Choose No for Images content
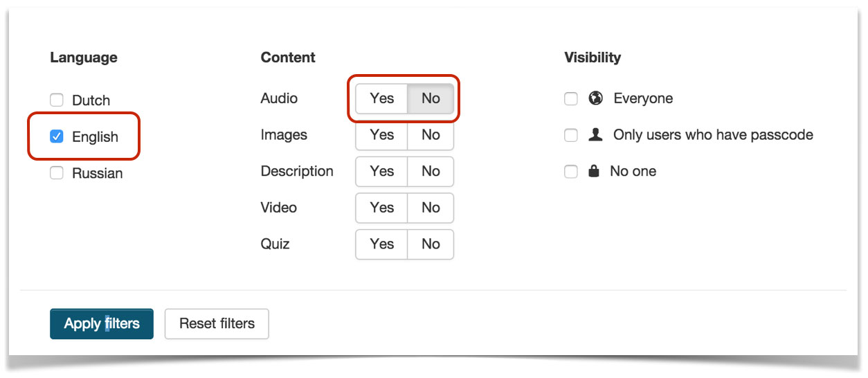The image size is (868, 378). [431, 135]
